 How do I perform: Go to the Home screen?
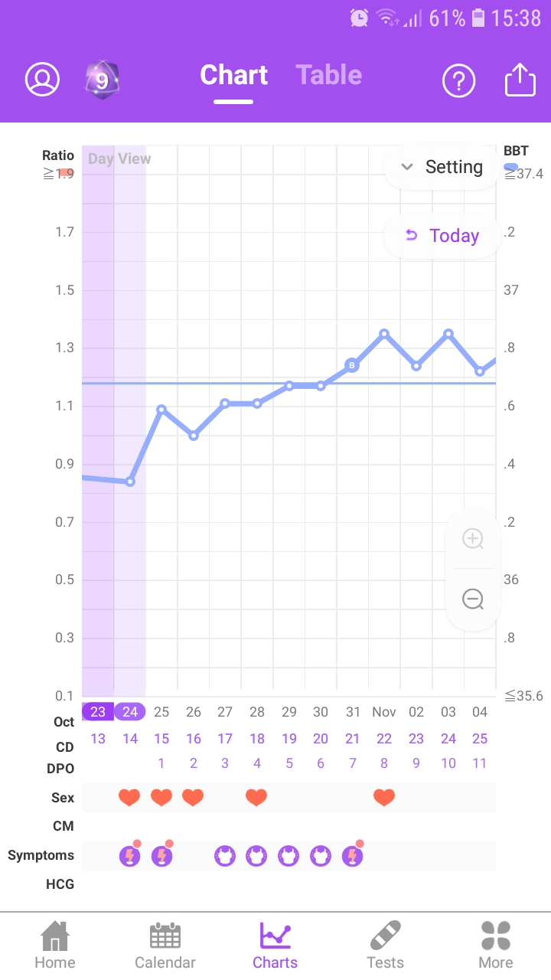pyautogui.click(x=55, y=946)
